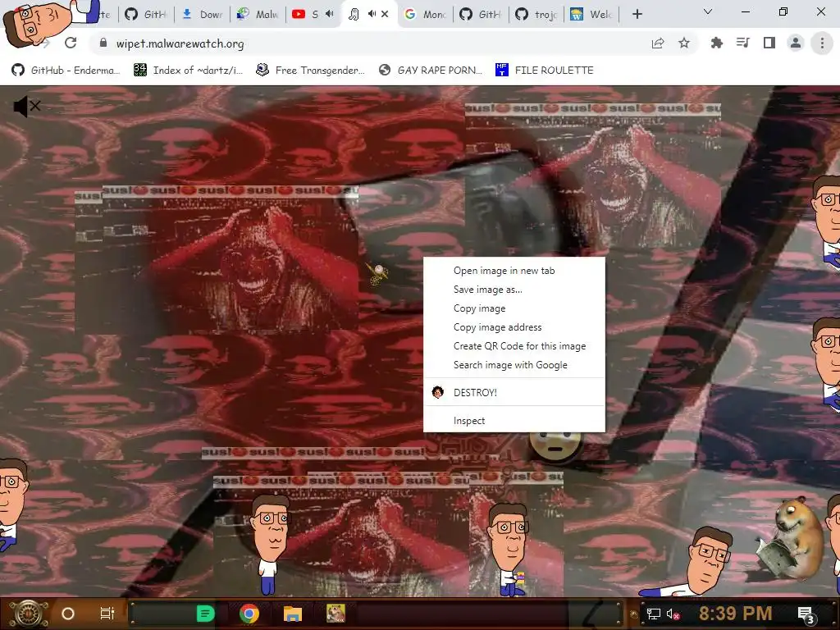Open the doge picture app on taskbar

pyautogui.click(x=336, y=614)
